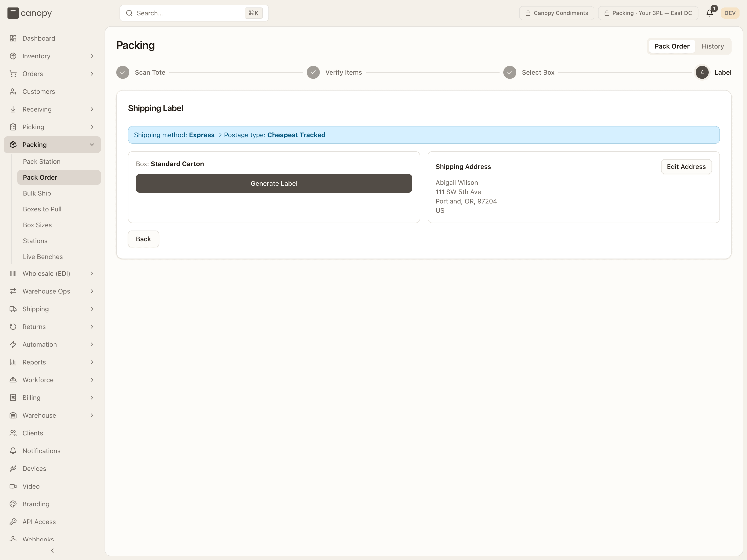Open the Notifications bell in sidebar

(x=13, y=451)
